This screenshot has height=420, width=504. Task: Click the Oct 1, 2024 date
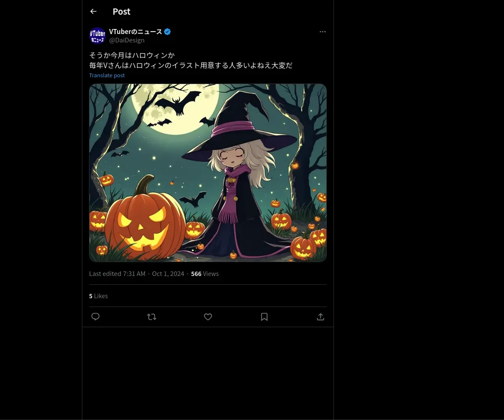click(x=168, y=274)
